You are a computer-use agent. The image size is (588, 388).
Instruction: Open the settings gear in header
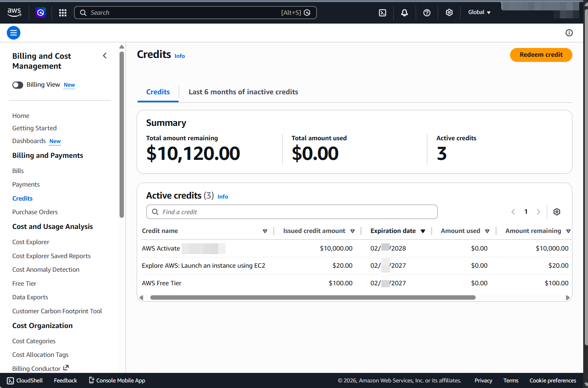coord(449,13)
